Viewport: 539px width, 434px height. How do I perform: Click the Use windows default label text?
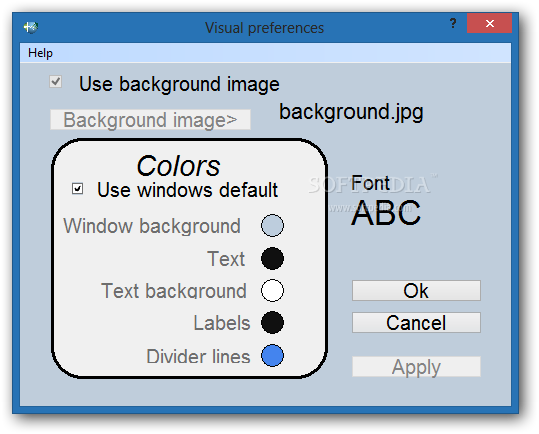coord(187,190)
